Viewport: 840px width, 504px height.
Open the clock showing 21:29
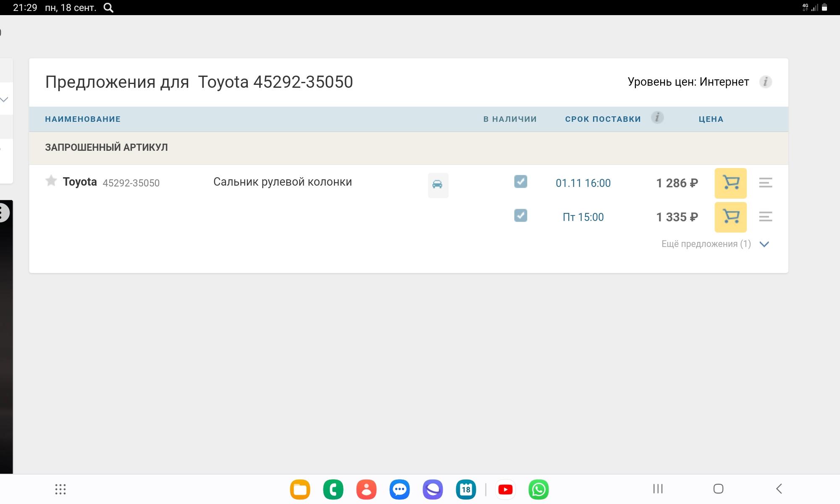[x=25, y=8]
